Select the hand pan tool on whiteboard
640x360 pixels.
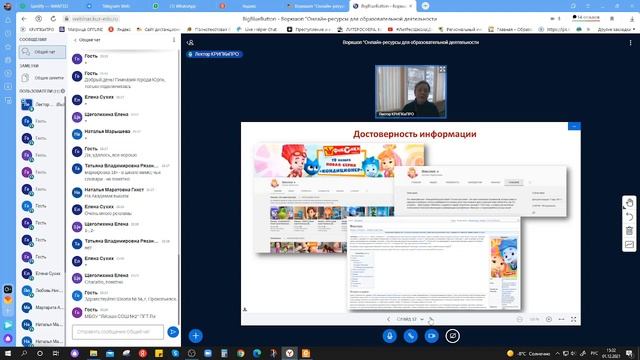tap(629, 203)
